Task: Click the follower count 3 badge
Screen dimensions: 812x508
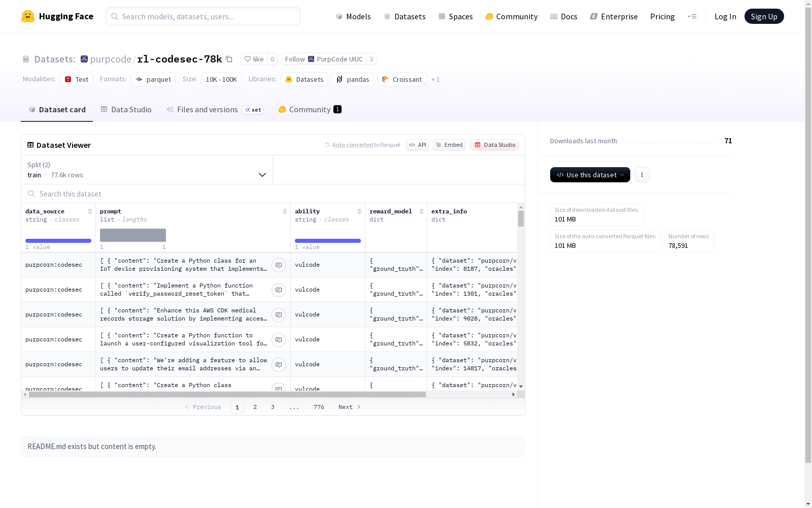Action: click(x=371, y=59)
